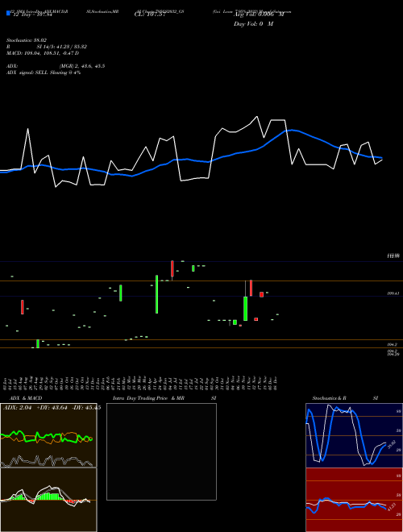Click the 'Stochastics & R' panel title
Screen dimensions: 403x532
[329, 398]
